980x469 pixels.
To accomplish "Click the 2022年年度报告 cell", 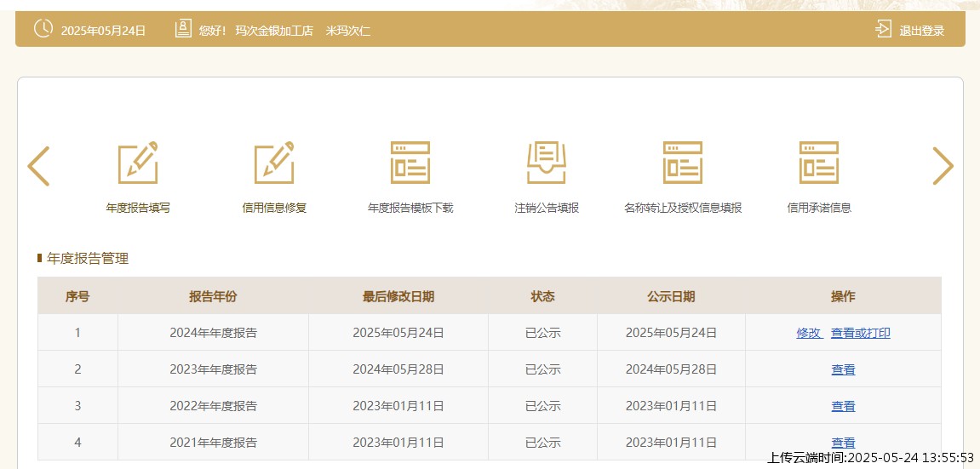I will [x=213, y=407].
